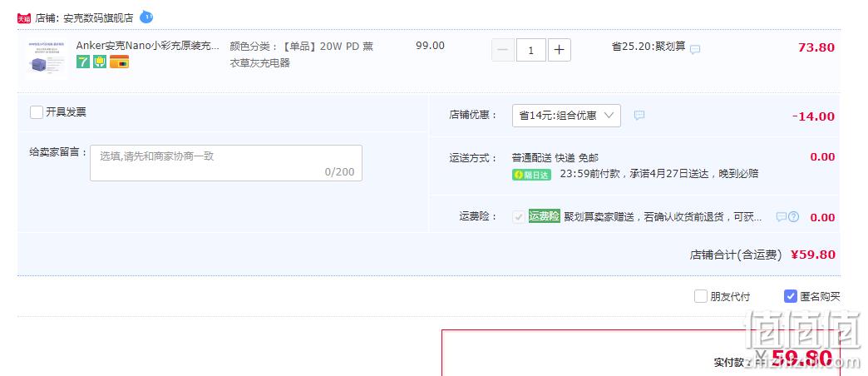Click the comment icon next to store discount dropdown
The width and height of the screenshot is (868, 376).
[639, 115]
